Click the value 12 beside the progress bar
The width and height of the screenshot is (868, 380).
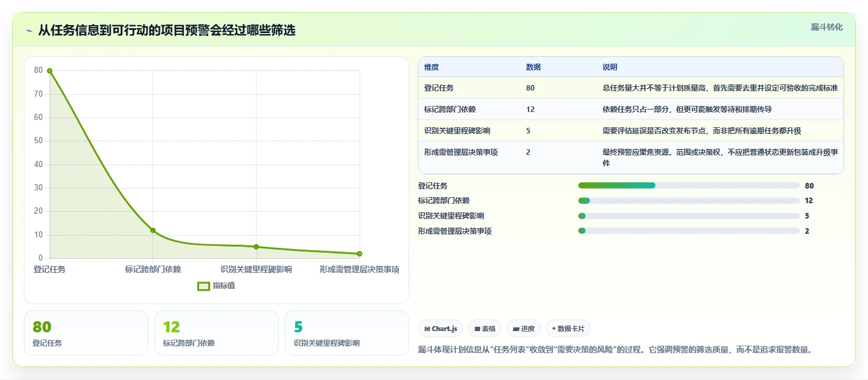809,201
